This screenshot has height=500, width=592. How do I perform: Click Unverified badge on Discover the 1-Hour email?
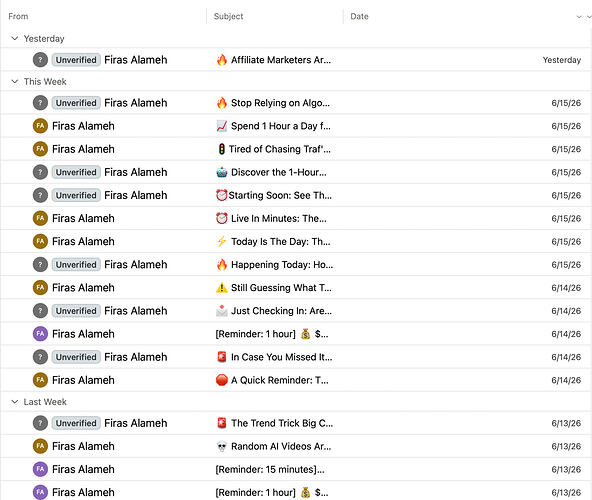point(76,172)
